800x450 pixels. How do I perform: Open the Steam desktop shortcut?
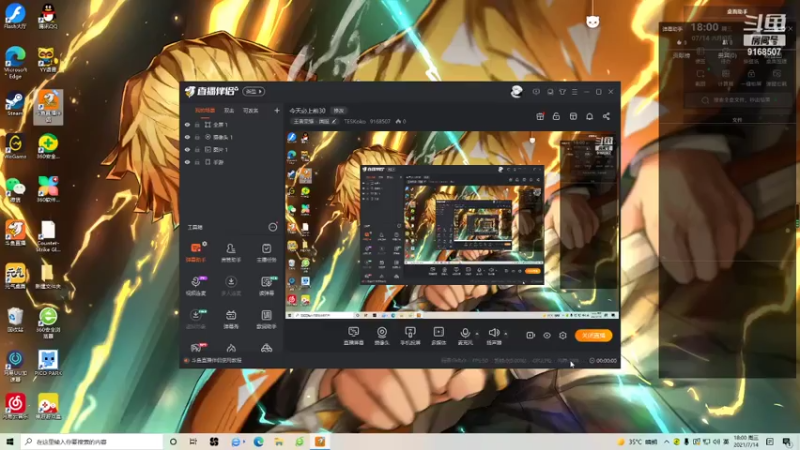15,104
